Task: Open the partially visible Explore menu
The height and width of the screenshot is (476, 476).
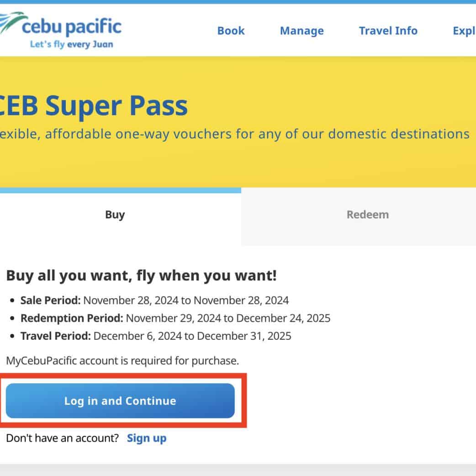Action: click(x=464, y=31)
